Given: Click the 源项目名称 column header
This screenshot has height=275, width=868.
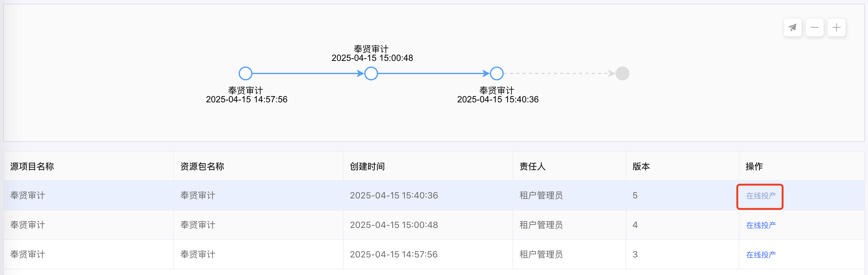Looking at the screenshot, I should pyautogui.click(x=32, y=166).
